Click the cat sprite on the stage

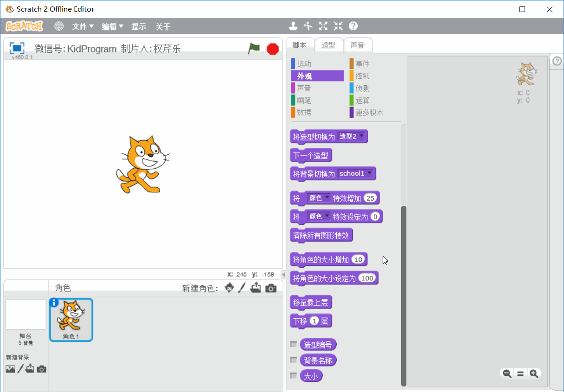[142, 164]
